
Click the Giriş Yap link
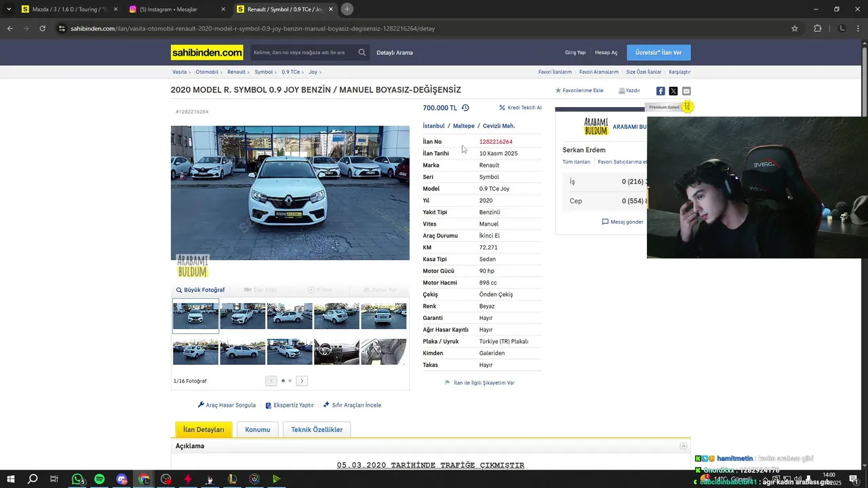pyautogui.click(x=575, y=52)
